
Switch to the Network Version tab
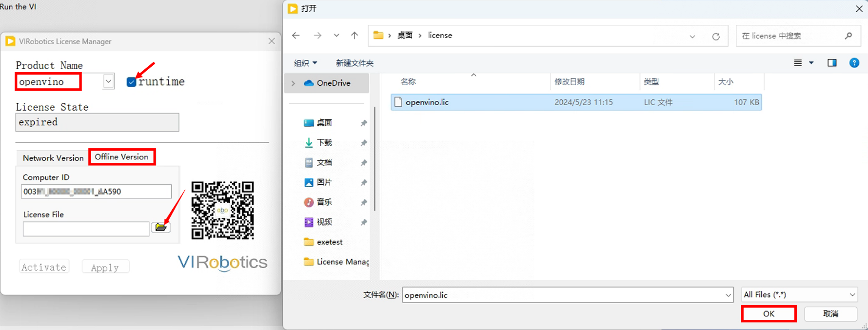tap(53, 158)
